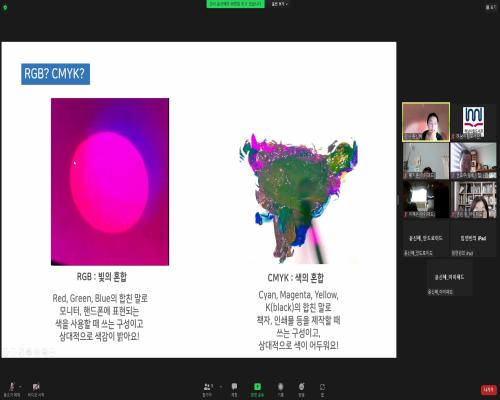
Task: Open audio options arrow beside microphone
Action: (20, 387)
